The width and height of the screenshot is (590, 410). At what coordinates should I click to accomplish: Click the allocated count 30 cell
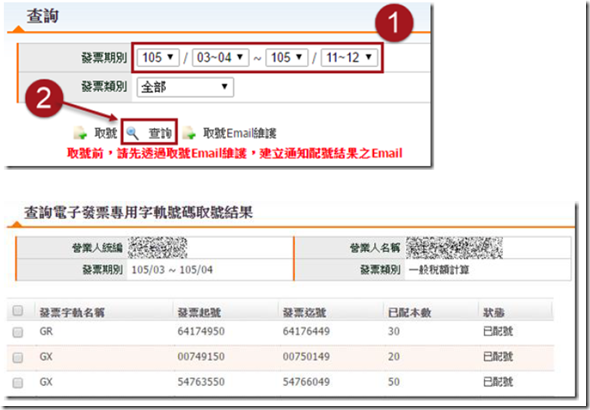click(394, 331)
